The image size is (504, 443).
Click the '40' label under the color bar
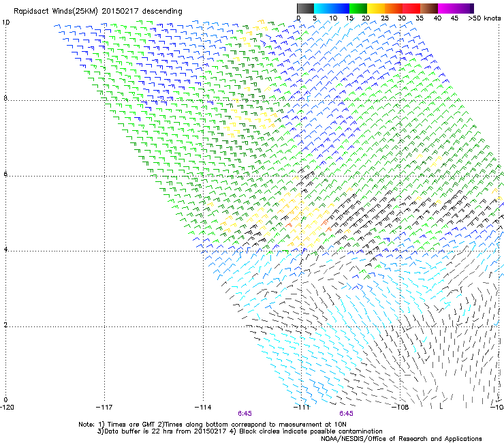(437, 18)
